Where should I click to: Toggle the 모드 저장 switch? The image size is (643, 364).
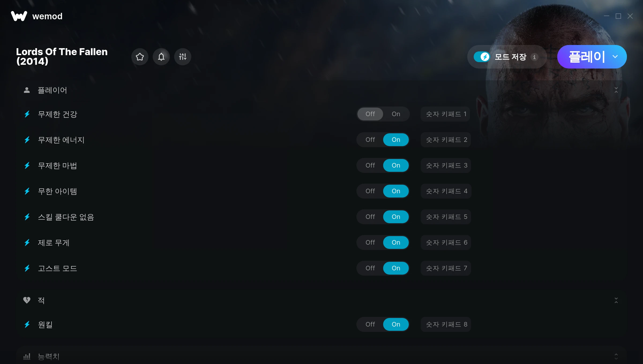click(482, 57)
